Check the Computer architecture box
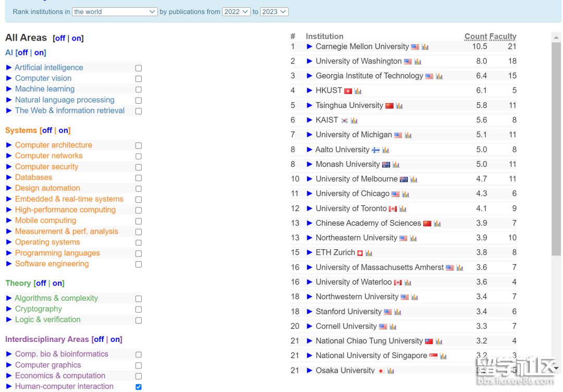This screenshot has height=392, width=563. [139, 146]
